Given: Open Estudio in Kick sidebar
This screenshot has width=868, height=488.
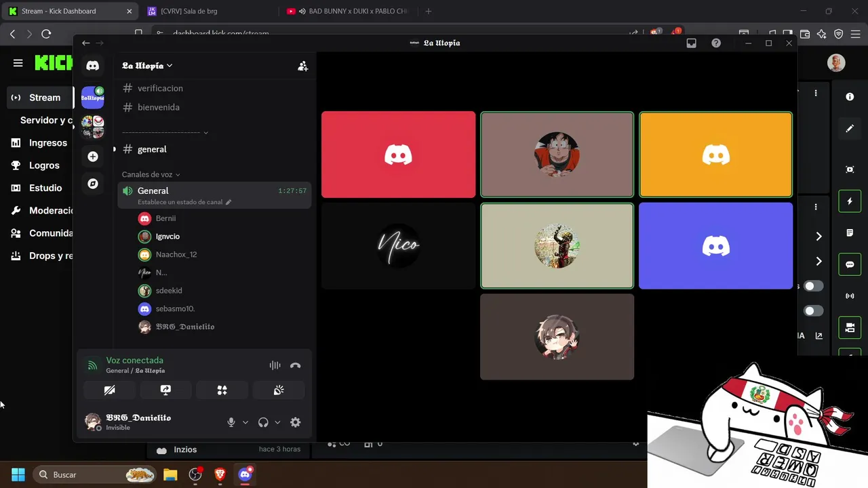Looking at the screenshot, I should pos(39,188).
